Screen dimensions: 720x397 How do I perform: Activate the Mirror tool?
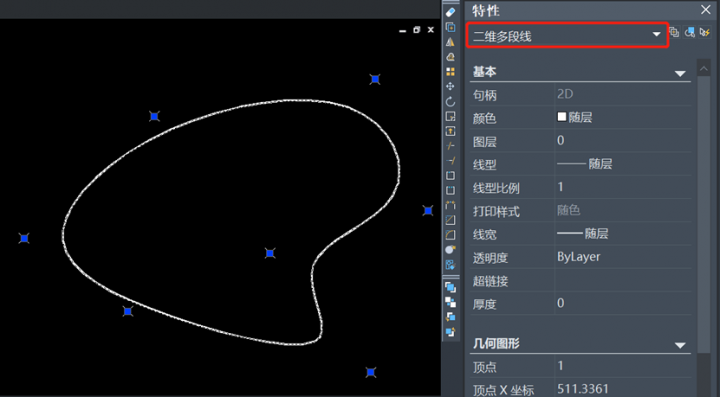[x=450, y=42]
